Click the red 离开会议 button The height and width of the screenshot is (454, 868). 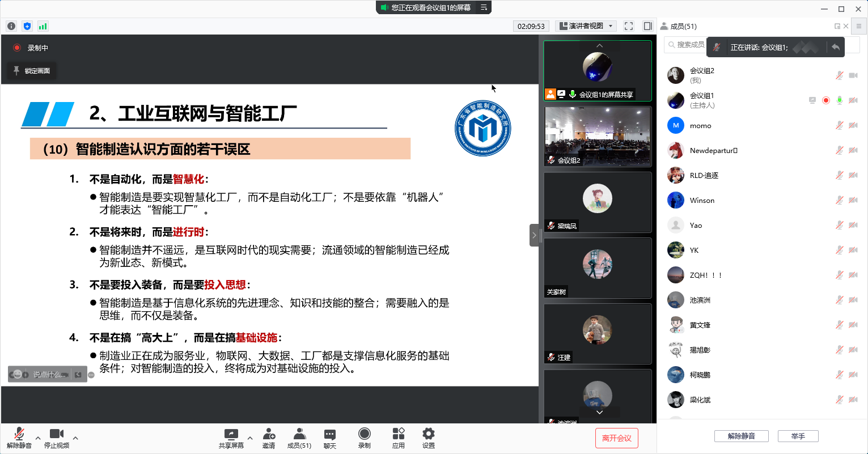pyautogui.click(x=617, y=438)
